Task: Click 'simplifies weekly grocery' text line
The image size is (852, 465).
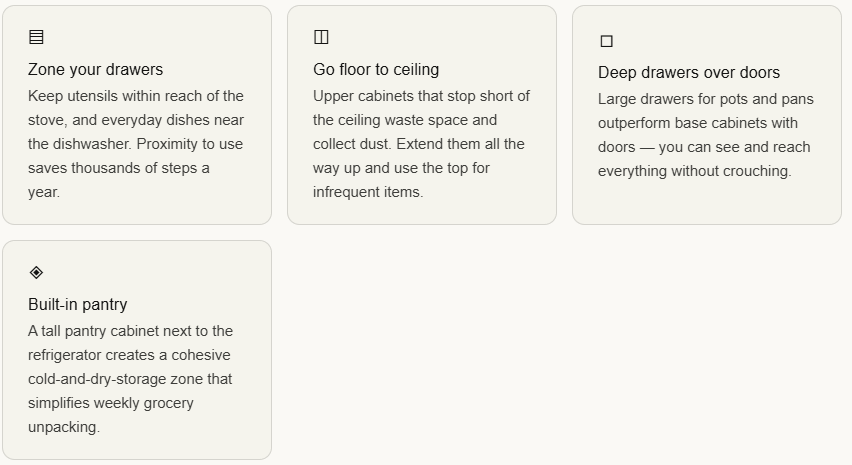Action: pyautogui.click(x=111, y=403)
